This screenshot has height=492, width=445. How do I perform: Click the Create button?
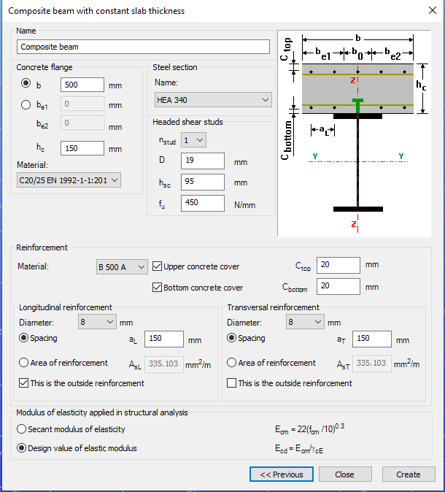pyautogui.click(x=408, y=474)
